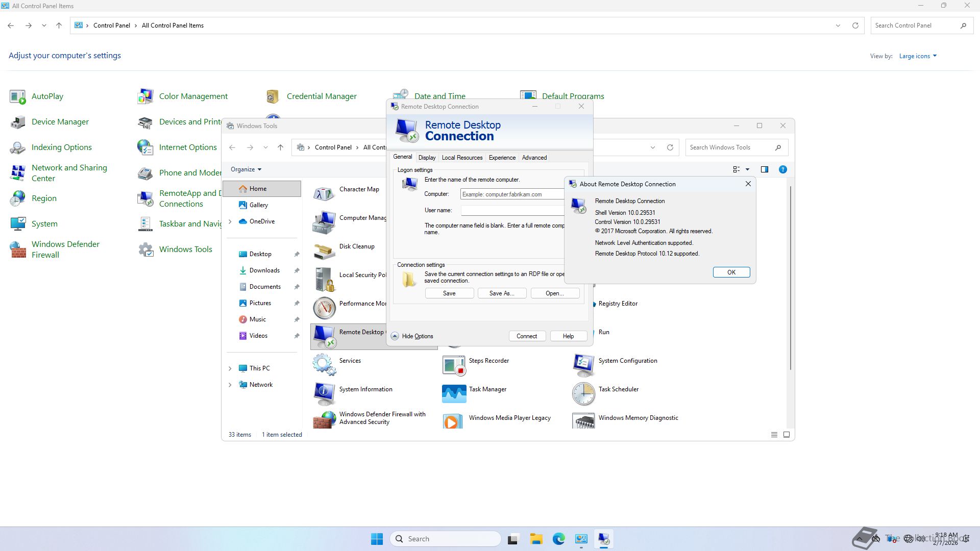Expand the Organize dropdown menu
This screenshot has width=980, height=551.
[246, 169]
